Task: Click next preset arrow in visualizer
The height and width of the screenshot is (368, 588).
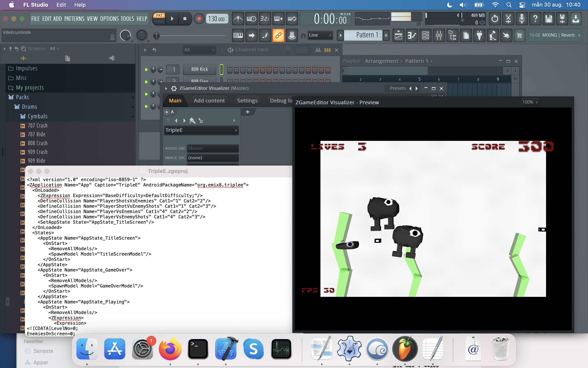Action: coord(417,88)
